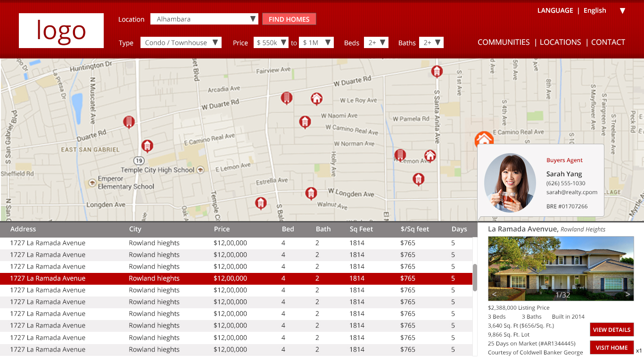
Task: Expand the Beds 2+ dropdown
Action: pyautogui.click(x=376, y=42)
